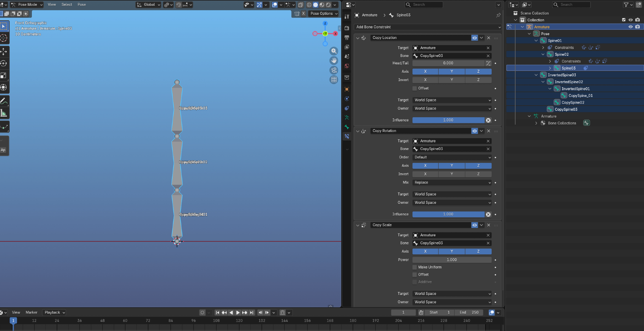Open the Pose menu
This screenshot has width=644, height=331.
coord(81,5)
